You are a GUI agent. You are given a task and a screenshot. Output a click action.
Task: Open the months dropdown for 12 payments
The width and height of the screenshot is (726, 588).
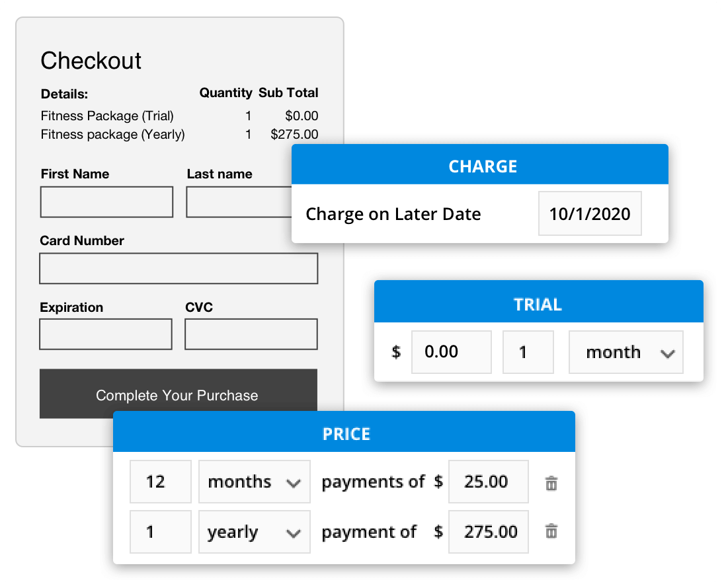(x=254, y=482)
